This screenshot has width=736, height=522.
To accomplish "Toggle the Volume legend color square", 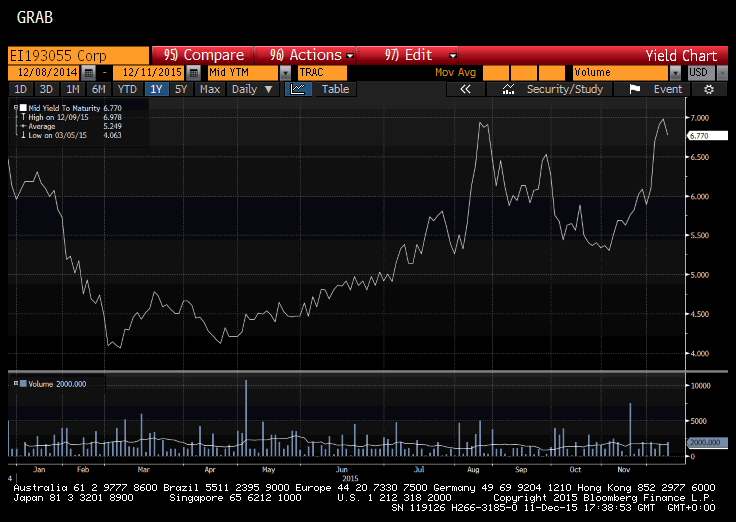I will (23, 384).
